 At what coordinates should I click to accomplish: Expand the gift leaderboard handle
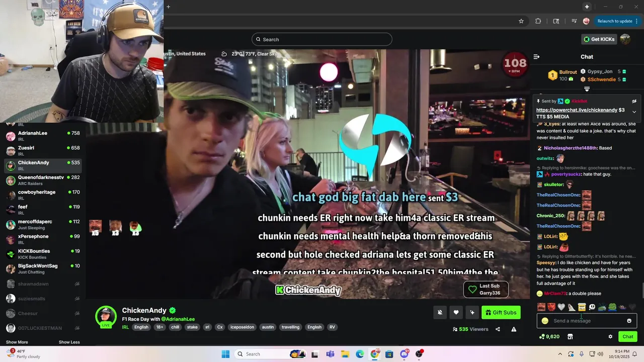(587, 89)
